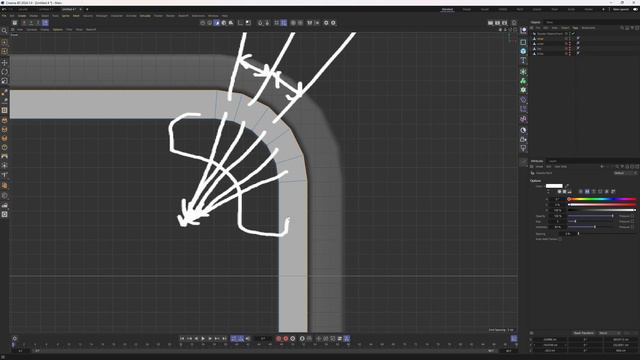Screen dimensions: 640x360
Task: Toggle the New Layouts switch
Action: pos(635,9)
